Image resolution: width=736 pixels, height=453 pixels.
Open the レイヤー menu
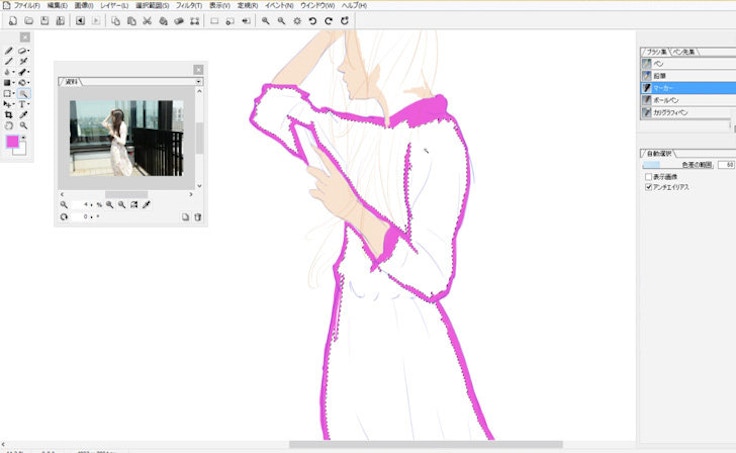click(113, 6)
